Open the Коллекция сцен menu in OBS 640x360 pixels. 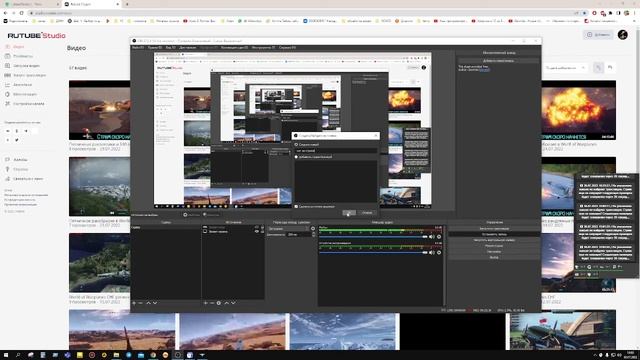pyautogui.click(x=234, y=48)
